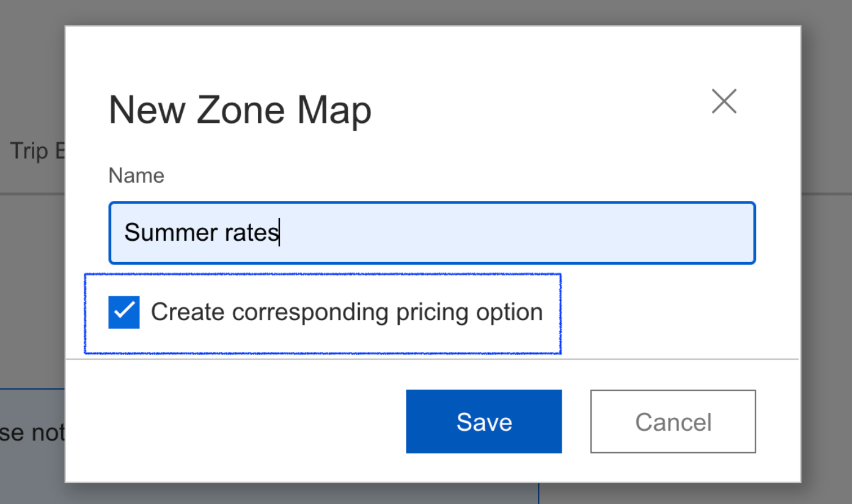Close the New Zone Map dialog

tap(724, 101)
